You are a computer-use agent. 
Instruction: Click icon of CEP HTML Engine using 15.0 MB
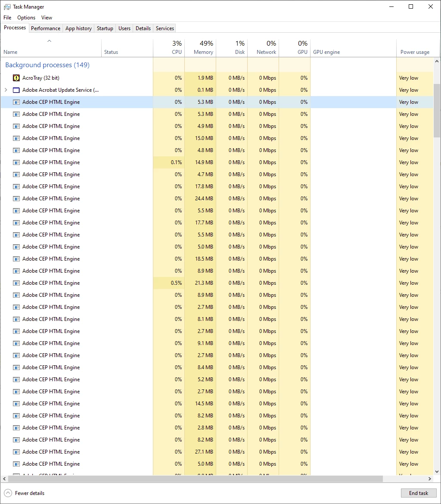tap(16, 138)
